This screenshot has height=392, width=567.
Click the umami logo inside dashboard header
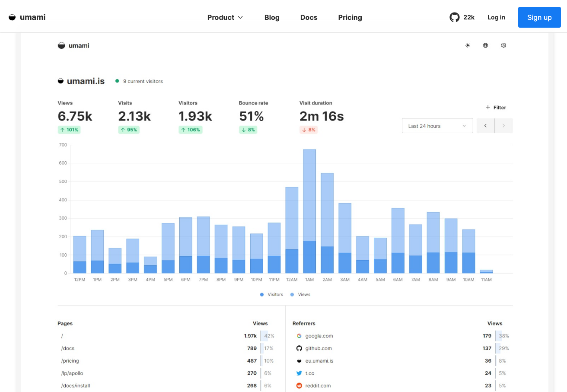73,45
